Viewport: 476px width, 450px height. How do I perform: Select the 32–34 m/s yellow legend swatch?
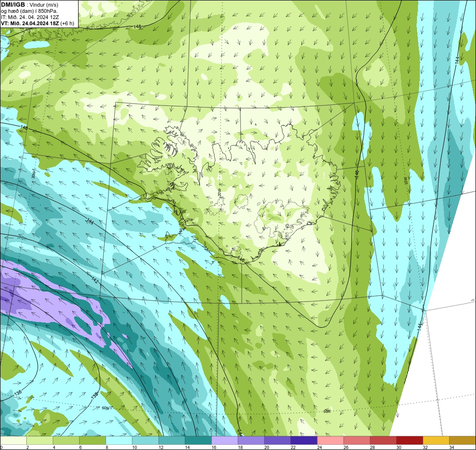coord(436,440)
